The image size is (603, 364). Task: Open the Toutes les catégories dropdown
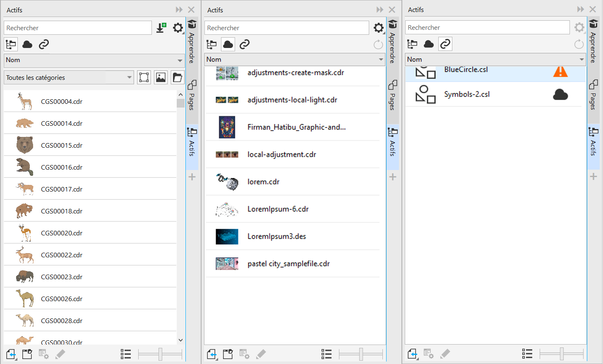pyautogui.click(x=69, y=77)
